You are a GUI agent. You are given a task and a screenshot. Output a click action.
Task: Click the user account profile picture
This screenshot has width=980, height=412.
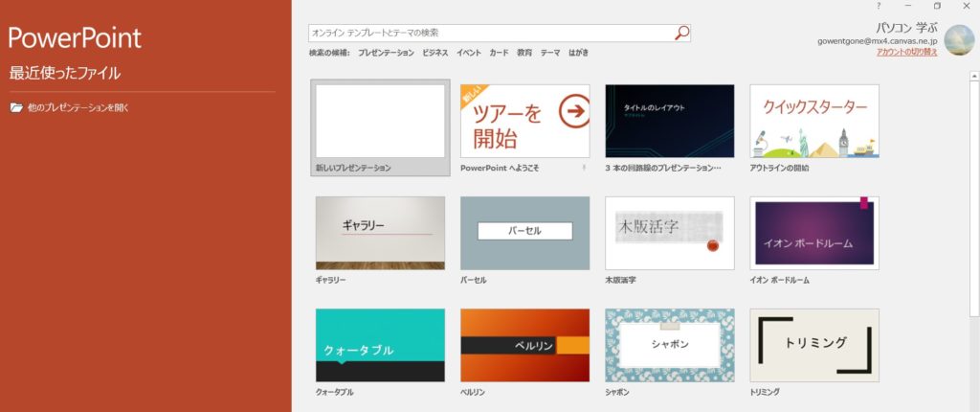[x=959, y=40]
